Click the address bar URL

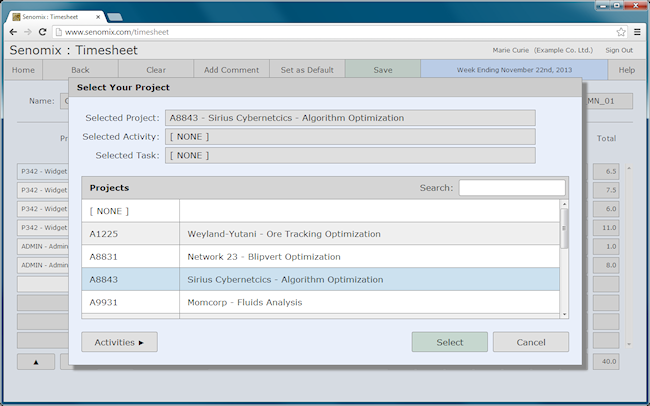click(x=116, y=32)
